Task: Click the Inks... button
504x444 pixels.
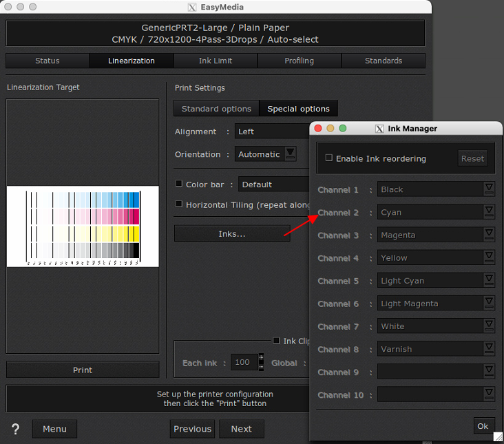Action: [x=232, y=234]
